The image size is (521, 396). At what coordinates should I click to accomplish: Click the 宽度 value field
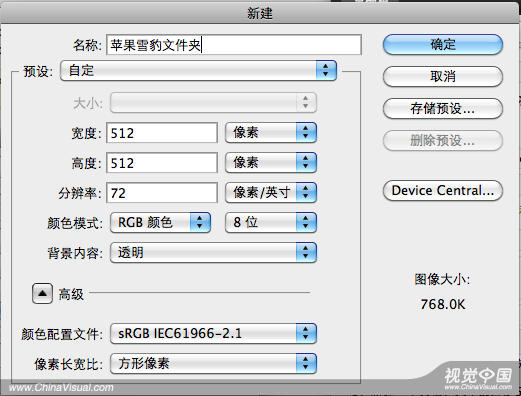click(x=162, y=133)
